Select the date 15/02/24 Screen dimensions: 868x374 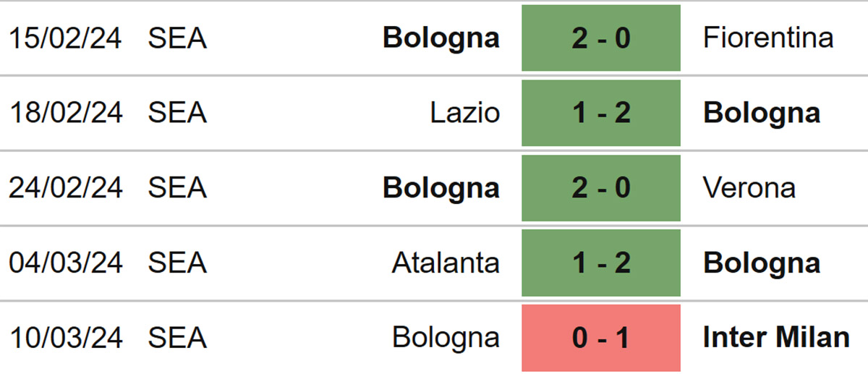click(x=67, y=38)
